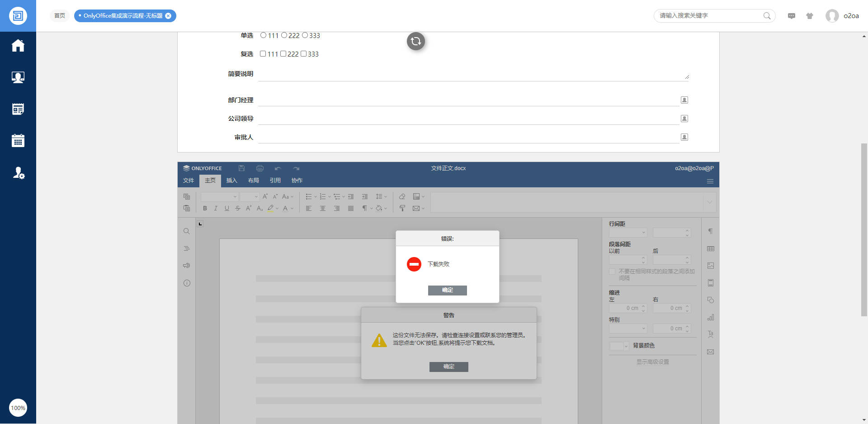Click the Print icon in ONLYOFFICE header

(x=260, y=168)
